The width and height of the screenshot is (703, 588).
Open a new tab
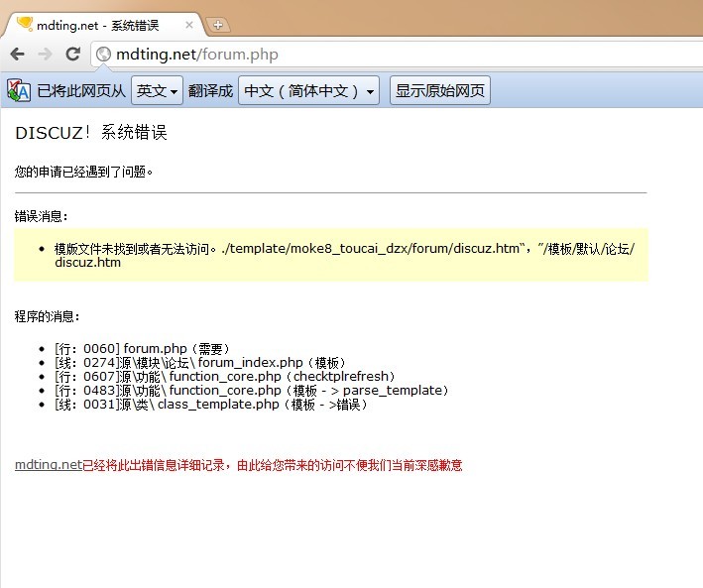click(218, 25)
